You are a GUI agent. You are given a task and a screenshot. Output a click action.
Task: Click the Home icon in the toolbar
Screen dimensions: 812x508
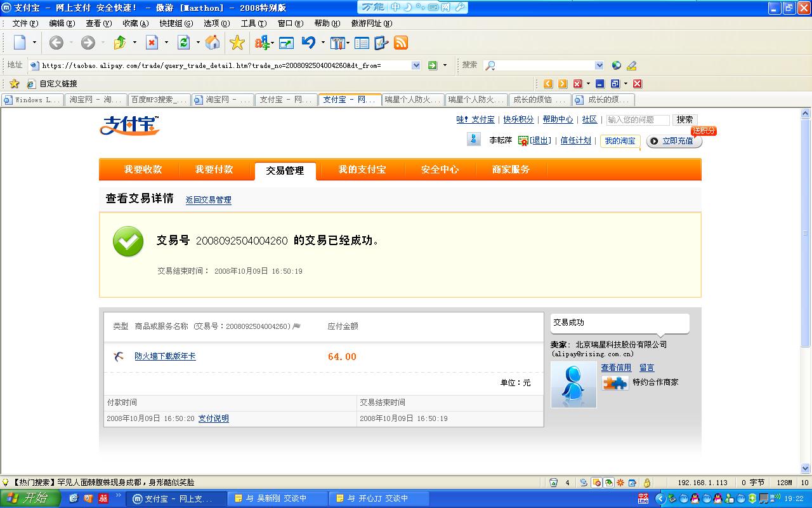pyautogui.click(x=213, y=43)
